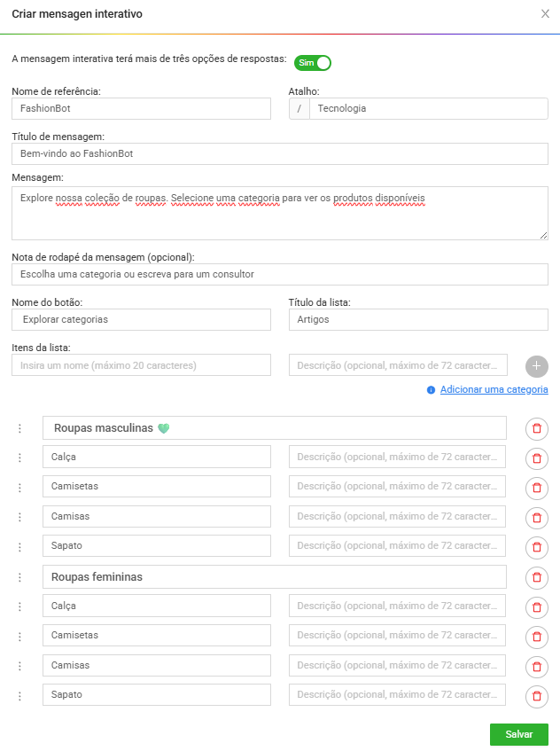The width and height of the screenshot is (560, 751).
Task: Add list item with the plus button
Action: tap(537, 366)
